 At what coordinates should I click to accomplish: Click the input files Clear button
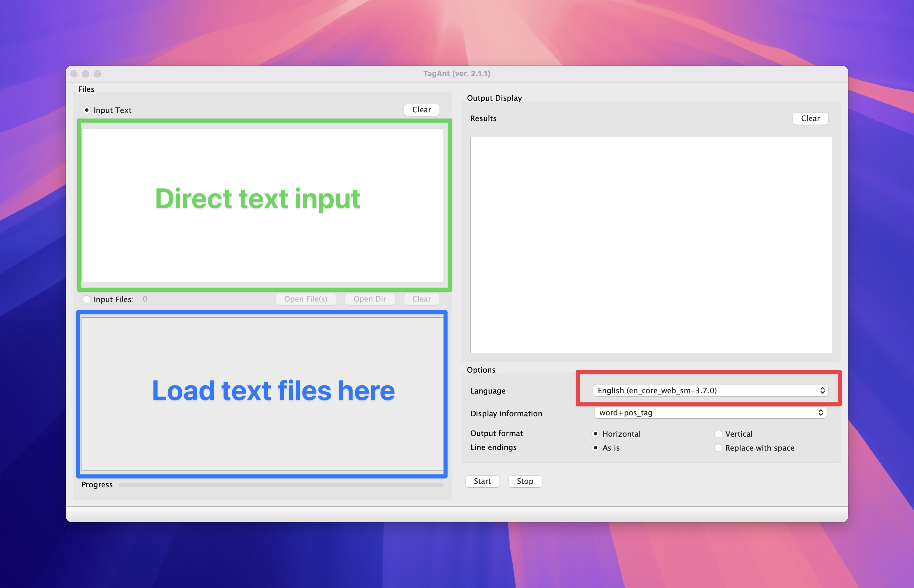click(x=421, y=299)
